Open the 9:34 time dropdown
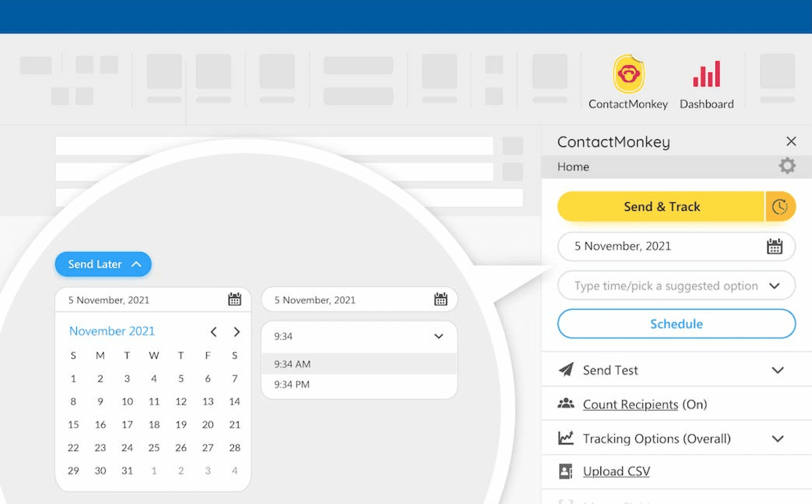The width and height of the screenshot is (812, 504). point(359,336)
